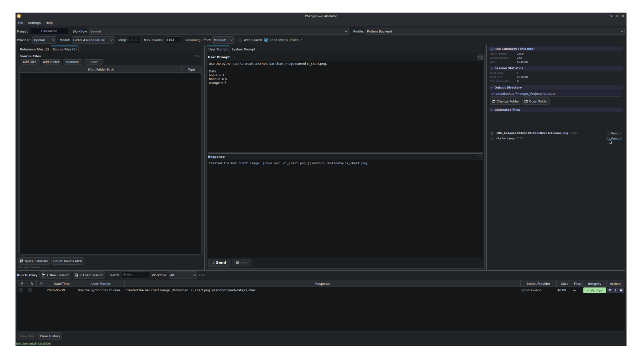This screenshot has height=364, width=642.
Task: Click the User Prompt expand icon
Action: (480, 57)
